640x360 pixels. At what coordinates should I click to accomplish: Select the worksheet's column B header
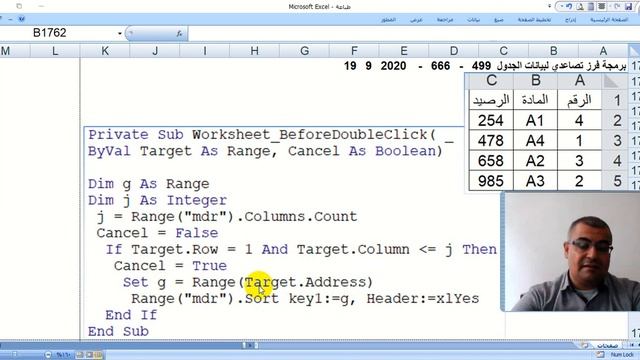[x=553, y=51]
